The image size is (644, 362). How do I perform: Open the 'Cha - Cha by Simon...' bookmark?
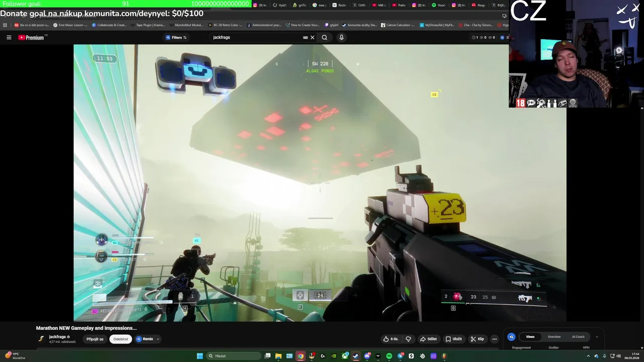[476, 25]
